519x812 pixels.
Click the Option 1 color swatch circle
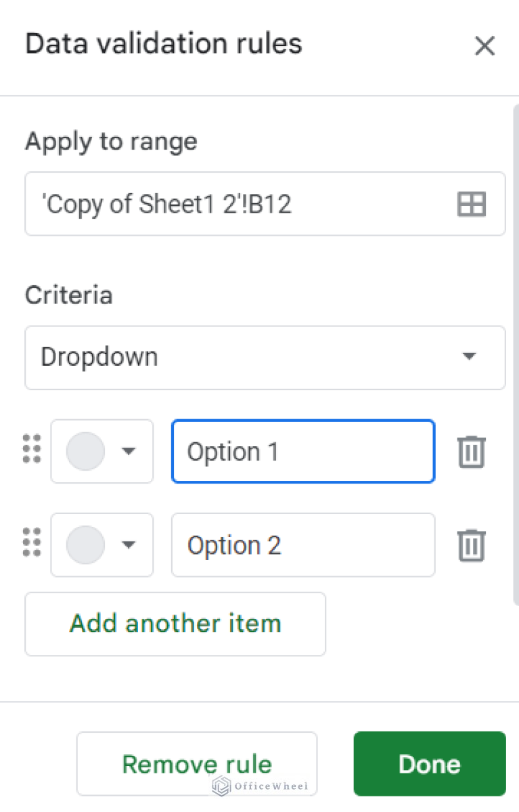tap(86, 451)
